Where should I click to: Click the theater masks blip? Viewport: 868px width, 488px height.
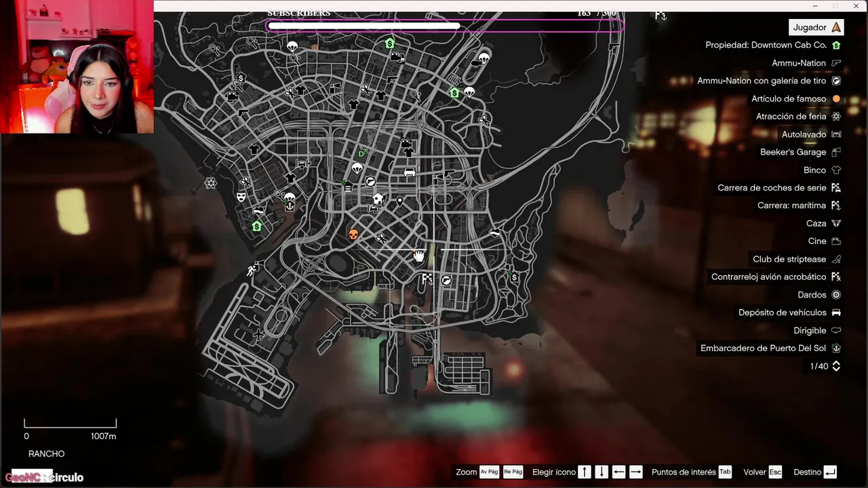tap(241, 196)
